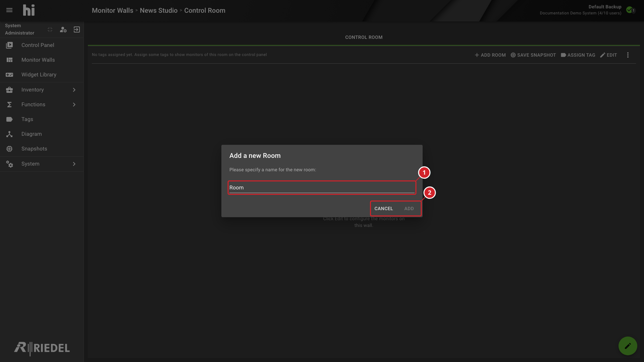Click News Studio breadcrumb link
The image size is (644, 362).
click(x=159, y=10)
